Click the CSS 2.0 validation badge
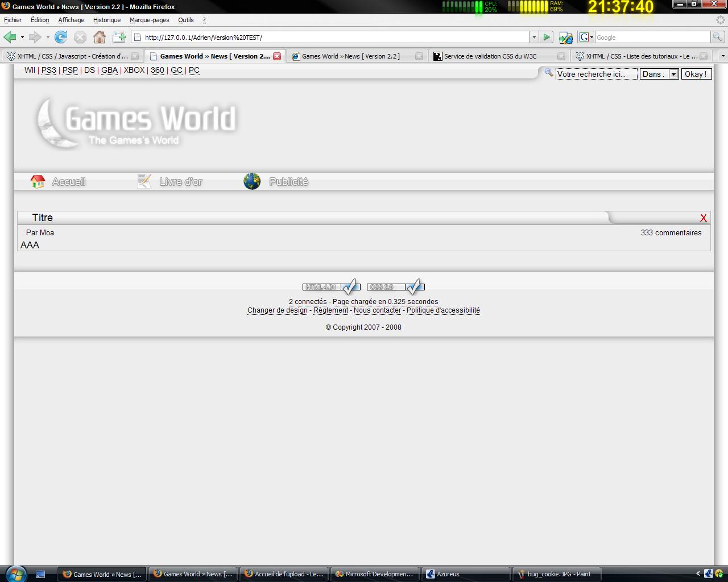 [x=395, y=286]
